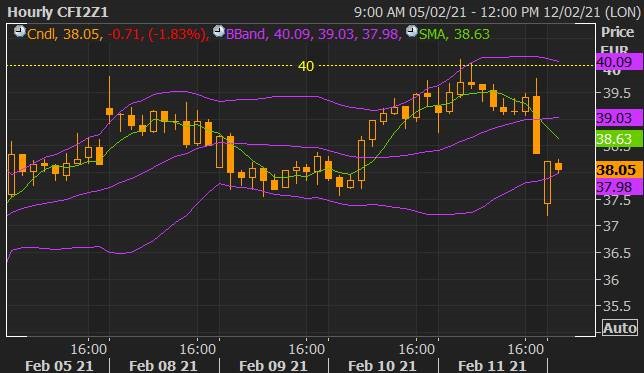Click the purple 37.98 lower band tag
Screen dimensions: 644x373
[x=619, y=187]
